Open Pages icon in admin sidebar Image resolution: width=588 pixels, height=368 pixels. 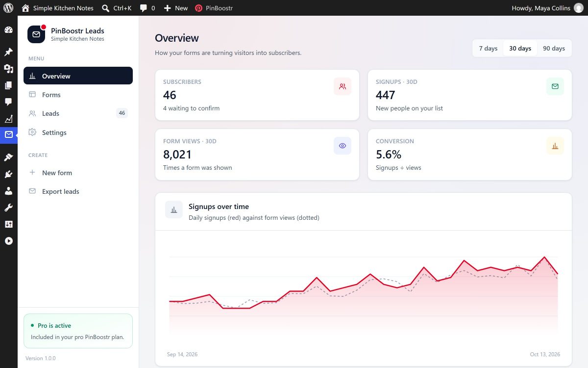8,85
